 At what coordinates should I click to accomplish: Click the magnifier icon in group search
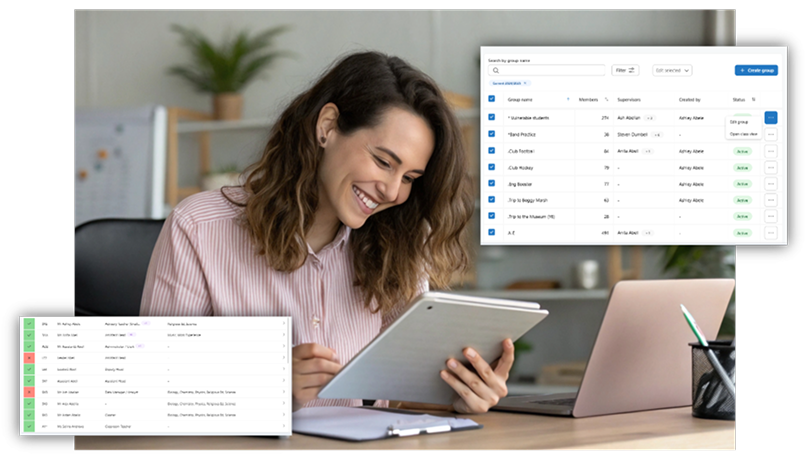(495, 71)
